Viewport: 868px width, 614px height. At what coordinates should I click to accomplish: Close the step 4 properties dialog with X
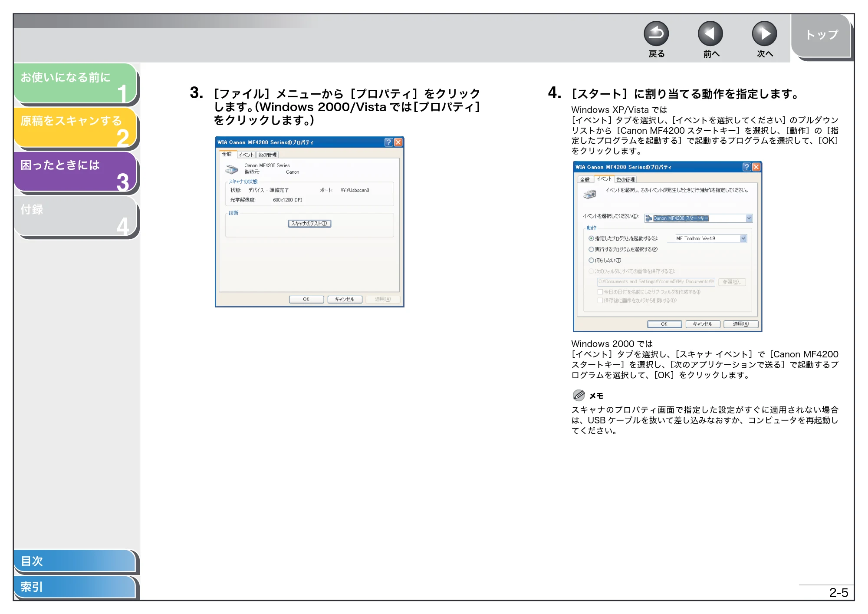(x=756, y=167)
